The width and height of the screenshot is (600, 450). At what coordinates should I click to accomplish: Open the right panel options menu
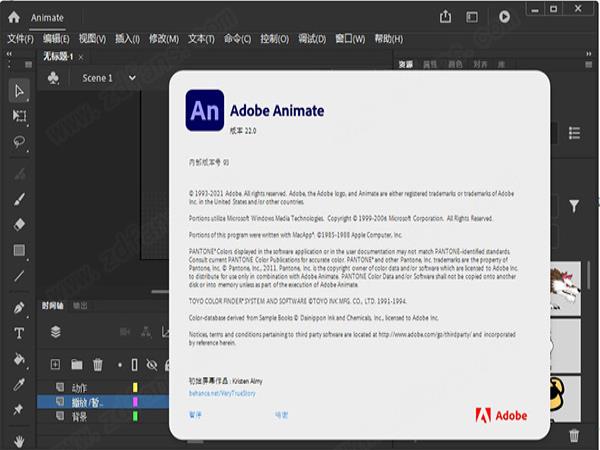pyautogui.click(x=589, y=64)
